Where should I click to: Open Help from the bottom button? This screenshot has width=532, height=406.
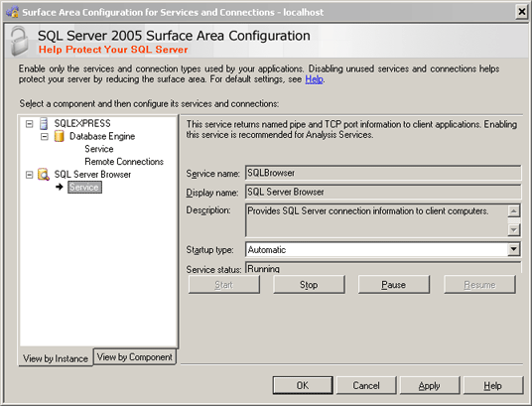(493, 385)
